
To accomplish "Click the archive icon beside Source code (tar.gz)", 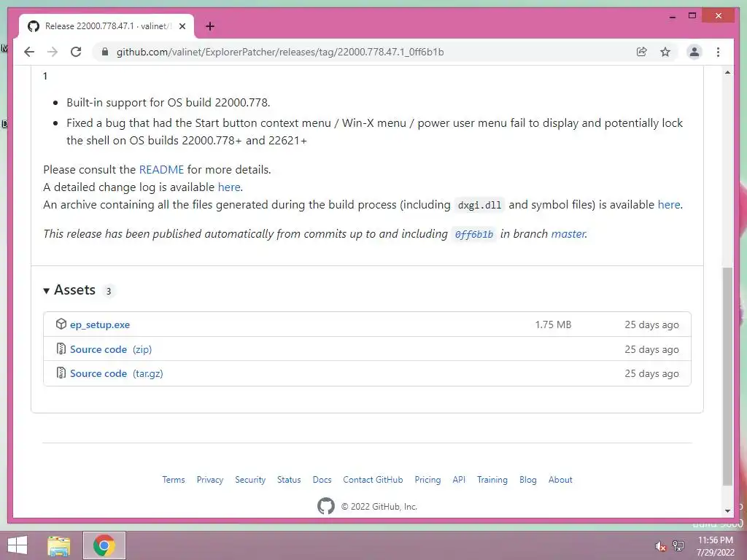I will (61, 373).
